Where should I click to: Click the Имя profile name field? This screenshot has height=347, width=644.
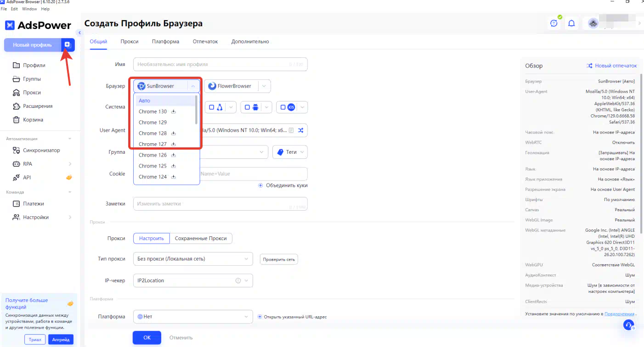pyautogui.click(x=220, y=64)
